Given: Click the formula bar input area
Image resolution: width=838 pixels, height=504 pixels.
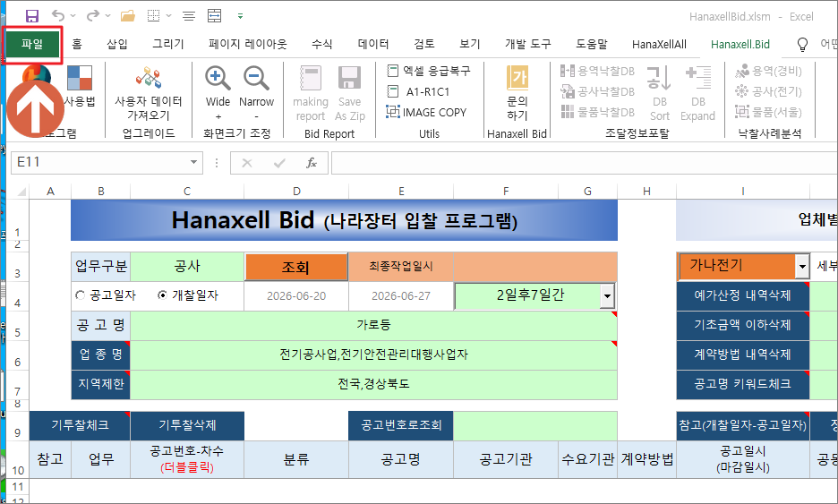Looking at the screenshot, I should click(x=584, y=162).
